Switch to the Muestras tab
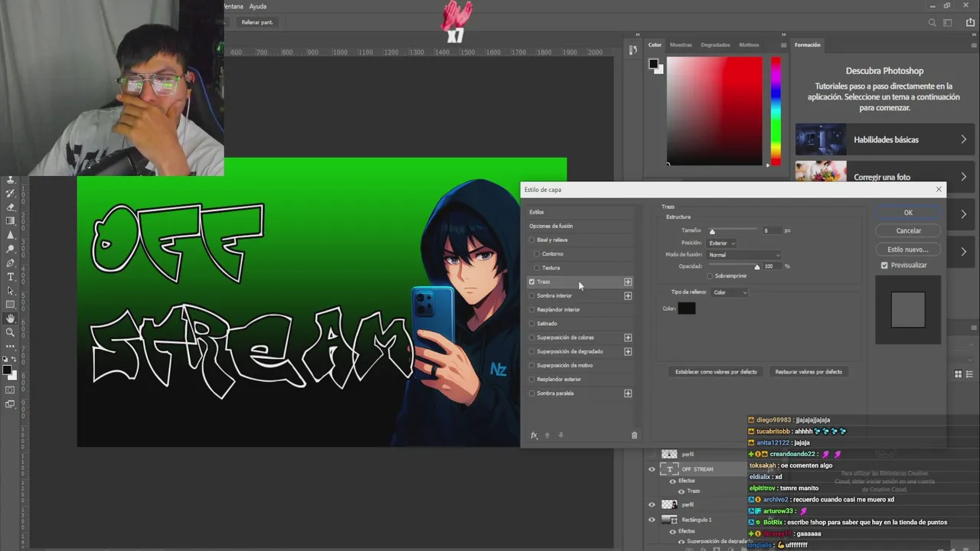Image resolution: width=980 pixels, height=551 pixels. coord(681,45)
